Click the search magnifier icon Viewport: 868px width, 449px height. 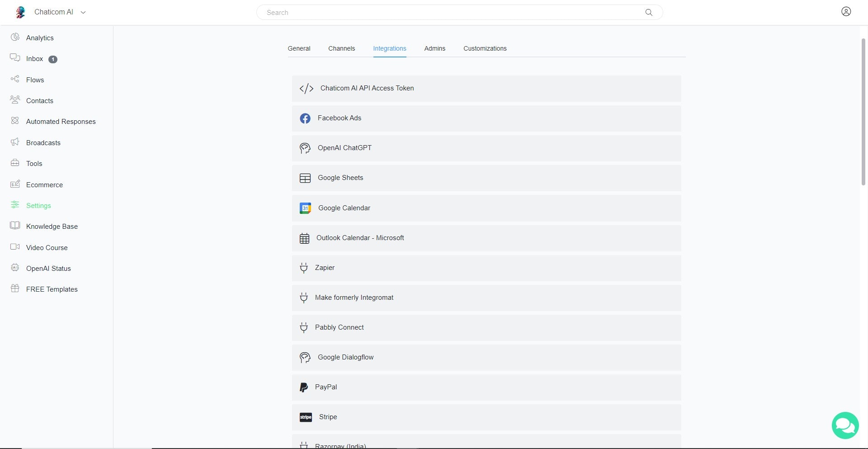tap(649, 12)
